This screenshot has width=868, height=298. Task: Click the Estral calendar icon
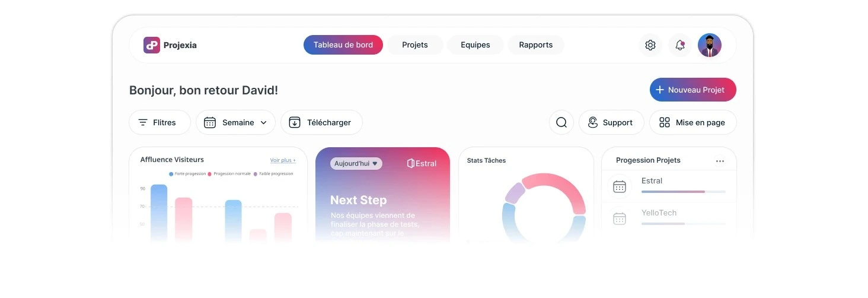coord(620,186)
